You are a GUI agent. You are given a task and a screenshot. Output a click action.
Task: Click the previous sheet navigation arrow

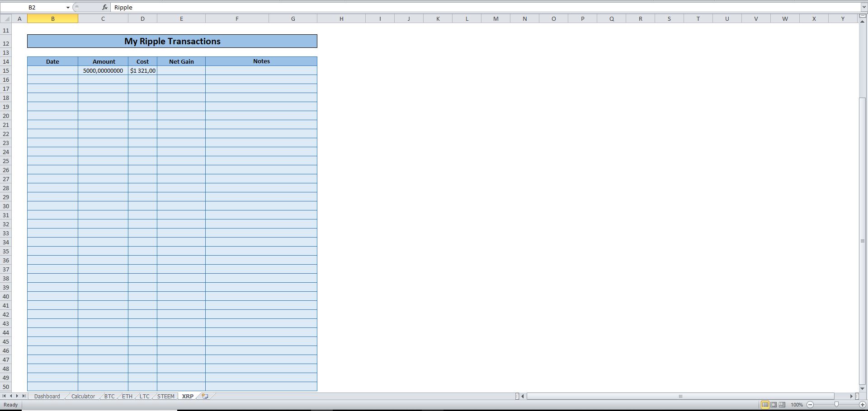click(x=11, y=396)
